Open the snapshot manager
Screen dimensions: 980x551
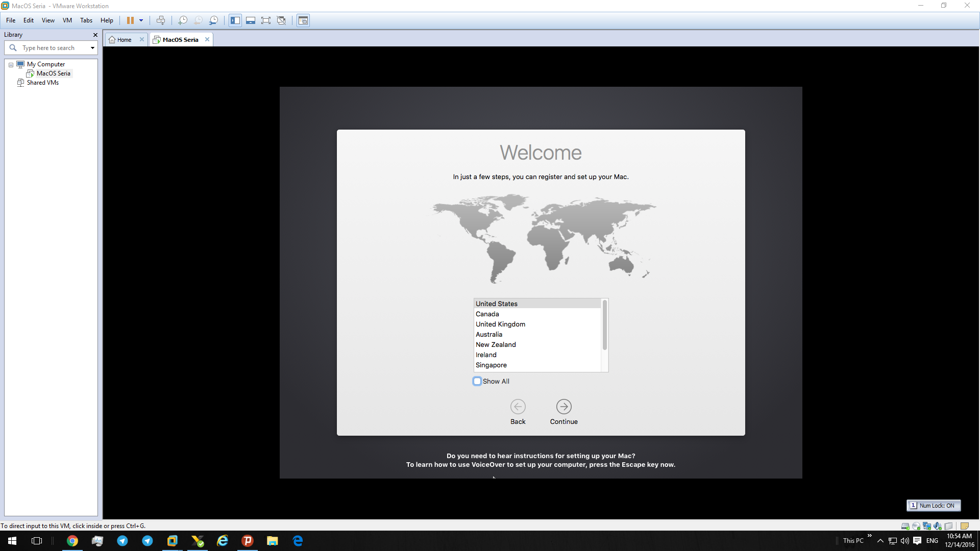(214, 20)
